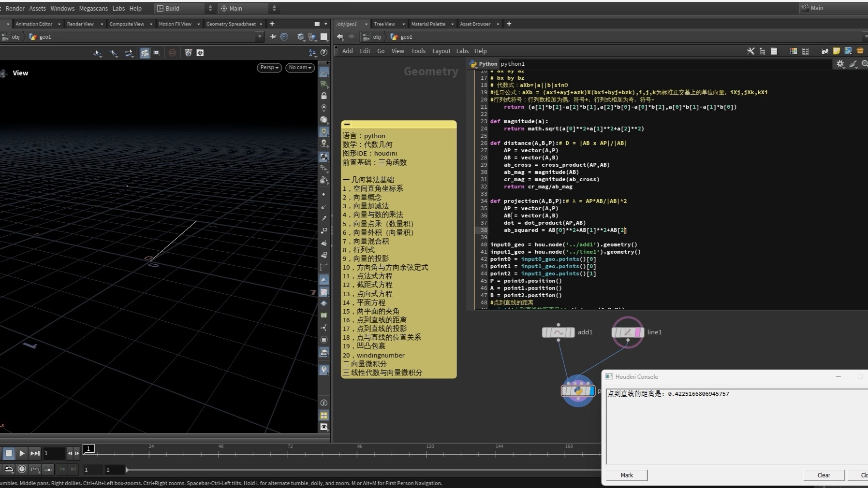Expand the Build desktop selector
Viewport: 868px width, 488px height.
point(210,8)
